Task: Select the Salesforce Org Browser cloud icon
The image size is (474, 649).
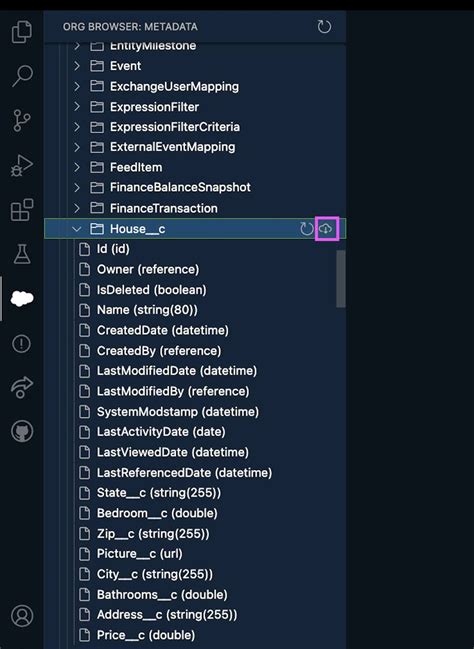Action: 22,298
